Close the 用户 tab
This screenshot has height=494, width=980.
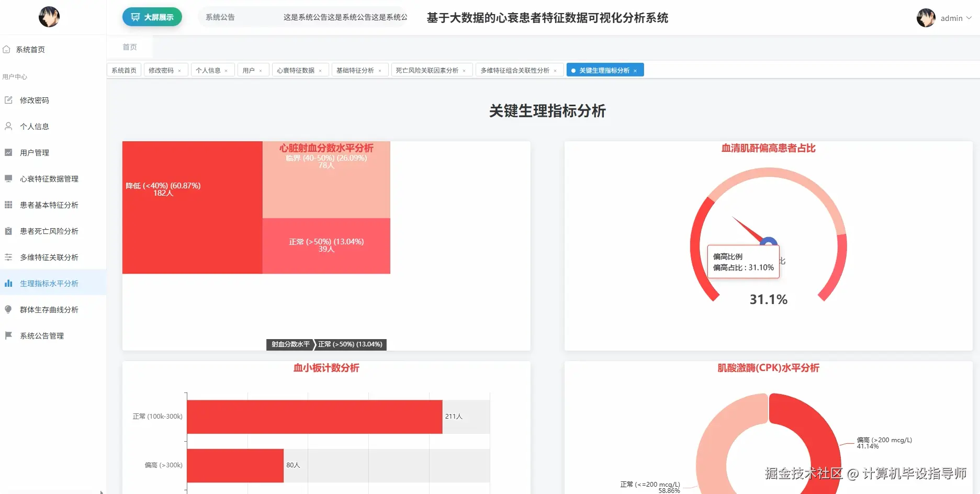point(261,71)
